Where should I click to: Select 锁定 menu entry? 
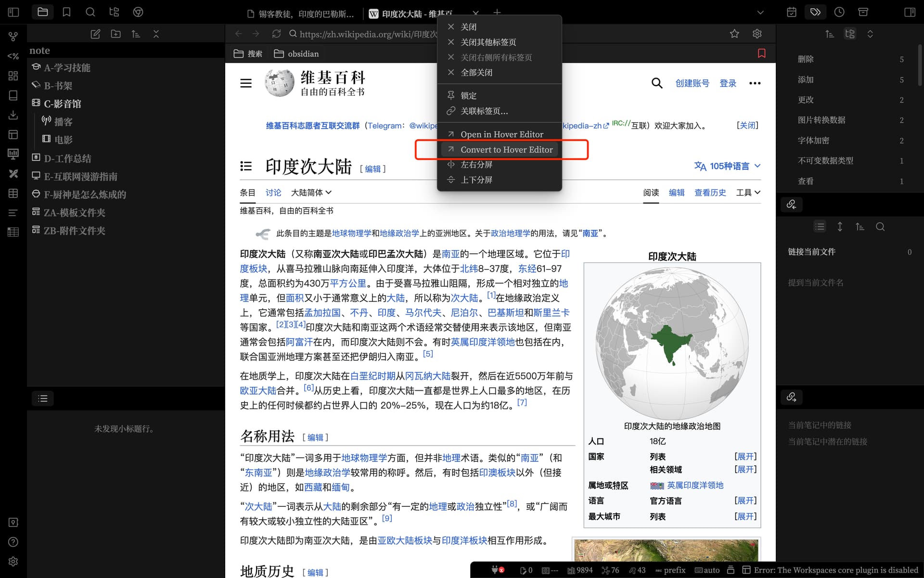point(499,96)
